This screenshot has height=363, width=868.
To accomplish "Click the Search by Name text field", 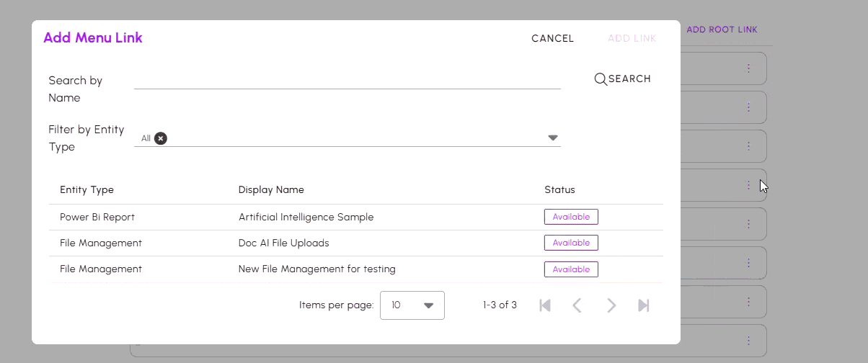I will (347, 80).
